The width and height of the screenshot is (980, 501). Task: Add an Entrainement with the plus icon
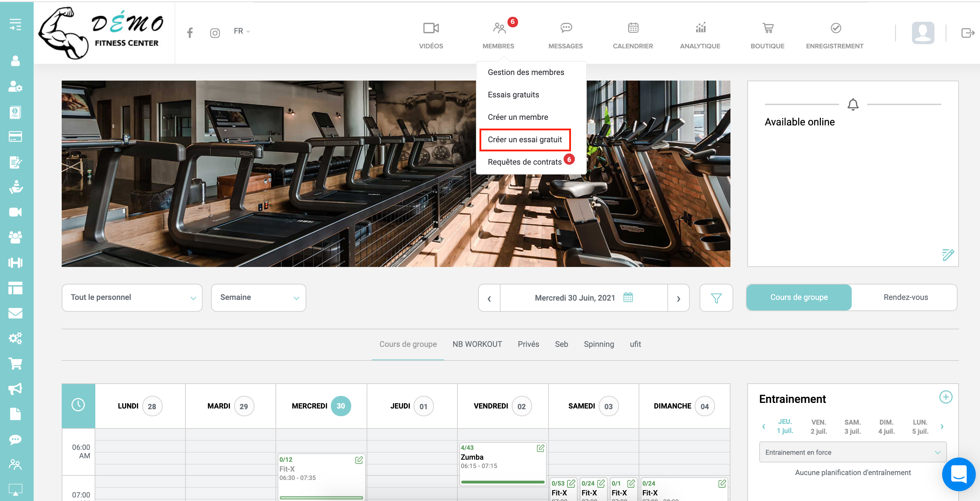click(x=945, y=397)
